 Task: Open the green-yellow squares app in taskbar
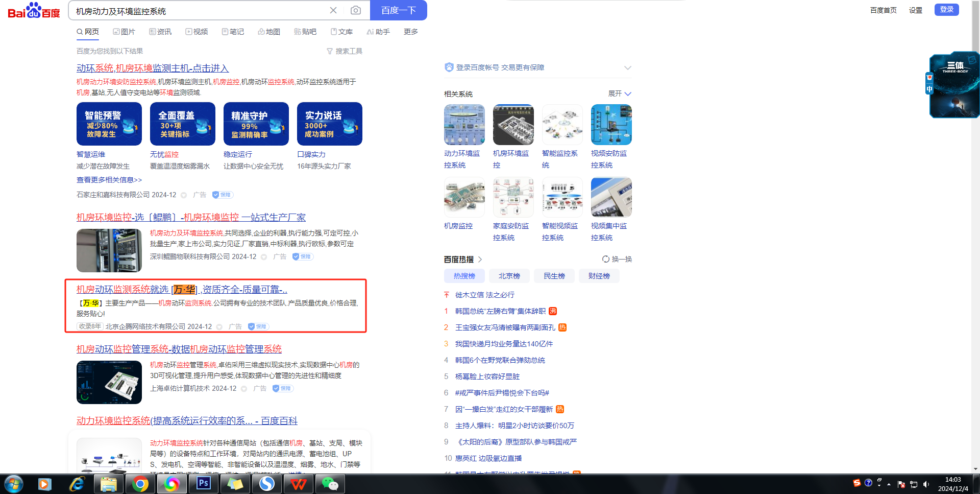(235, 484)
